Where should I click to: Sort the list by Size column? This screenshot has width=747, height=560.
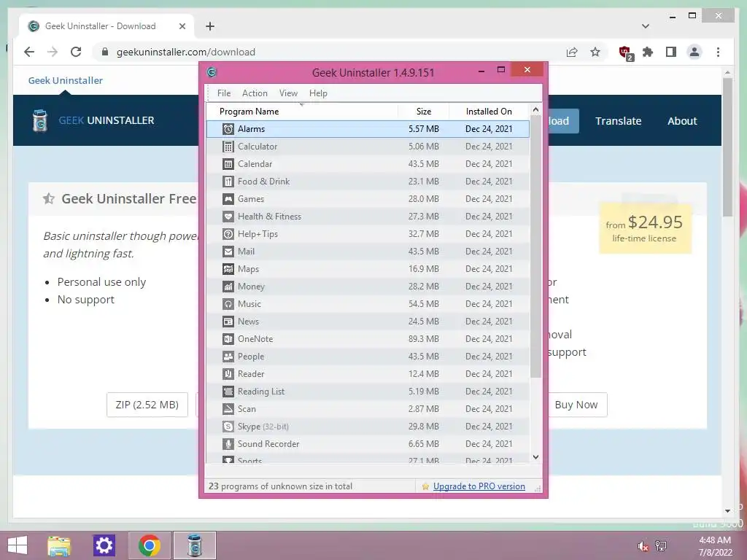point(424,112)
